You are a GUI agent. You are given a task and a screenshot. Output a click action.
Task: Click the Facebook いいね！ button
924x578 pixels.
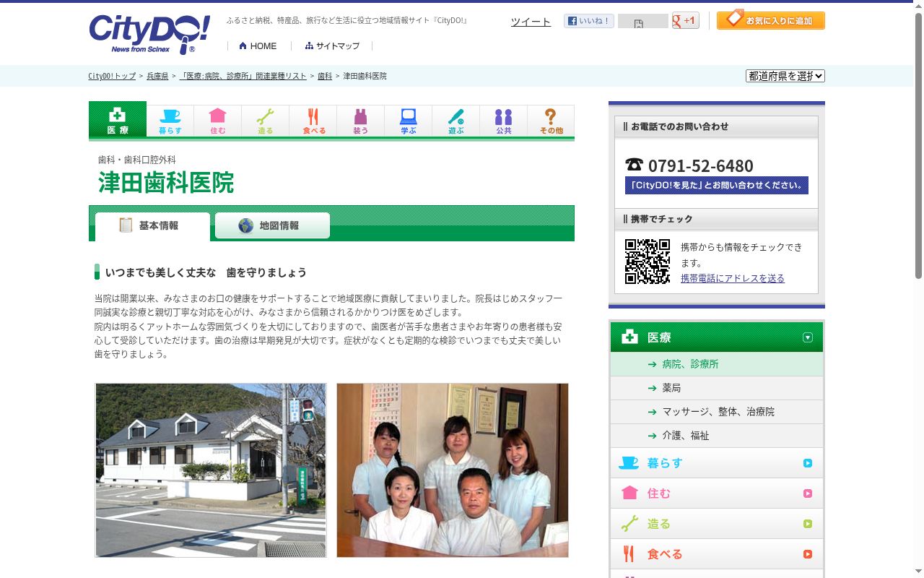(x=589, y=21)
